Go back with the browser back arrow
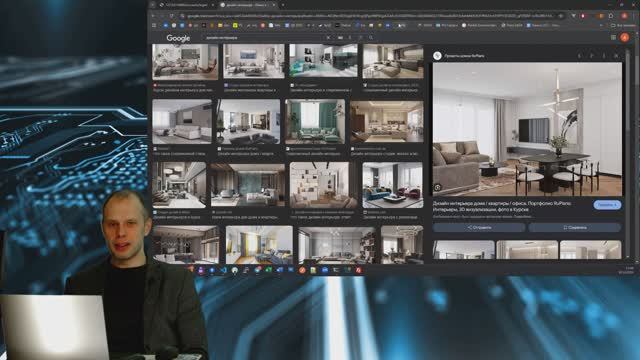This screenshot has height=360, width=640. pos(153,16)
